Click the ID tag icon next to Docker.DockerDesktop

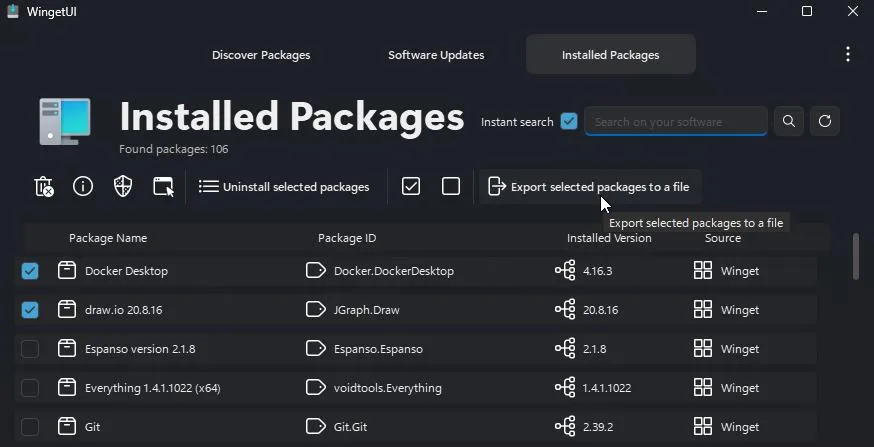[x=316, y=271]
